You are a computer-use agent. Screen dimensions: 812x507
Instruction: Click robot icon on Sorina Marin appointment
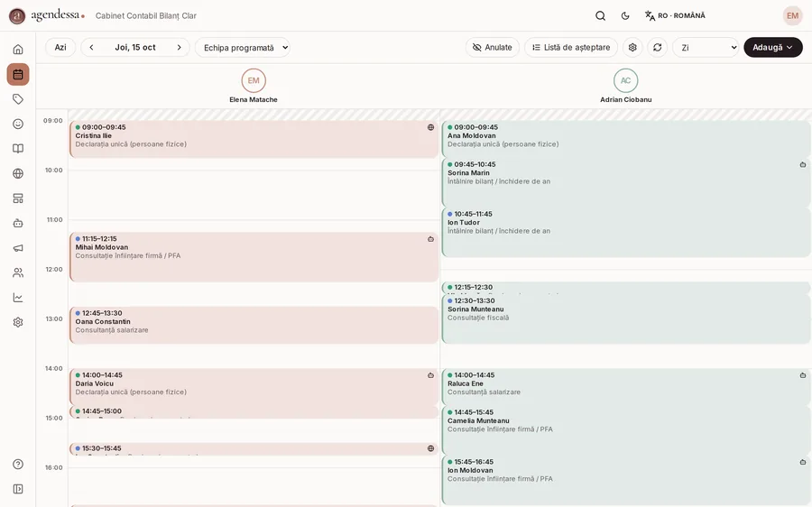point(803,165)
